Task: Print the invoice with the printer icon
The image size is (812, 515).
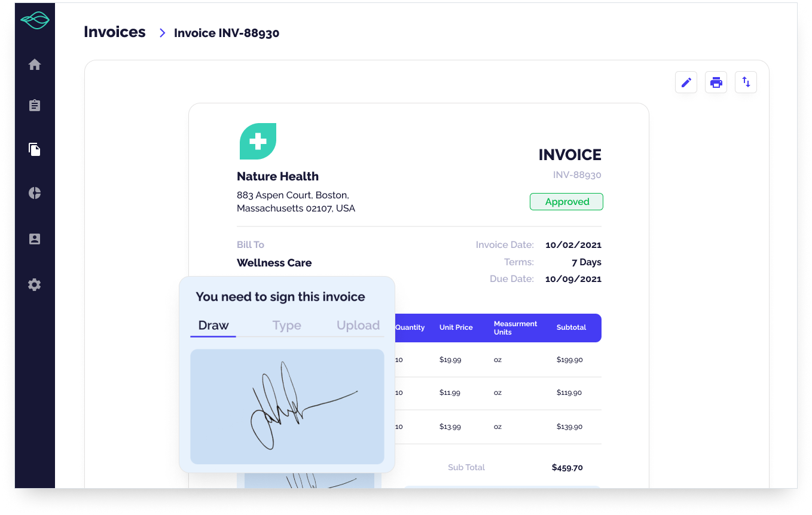Action: pos(716,82)
